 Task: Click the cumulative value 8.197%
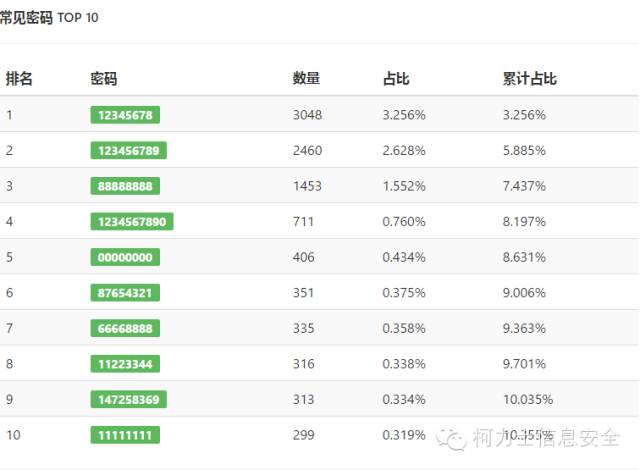click(x=524, y=222)
